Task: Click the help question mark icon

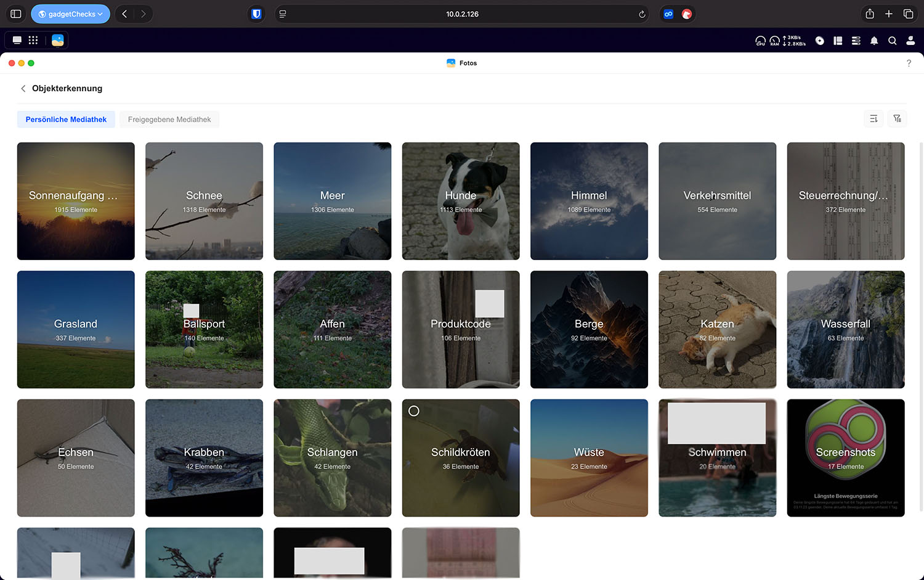Action: 909,63
